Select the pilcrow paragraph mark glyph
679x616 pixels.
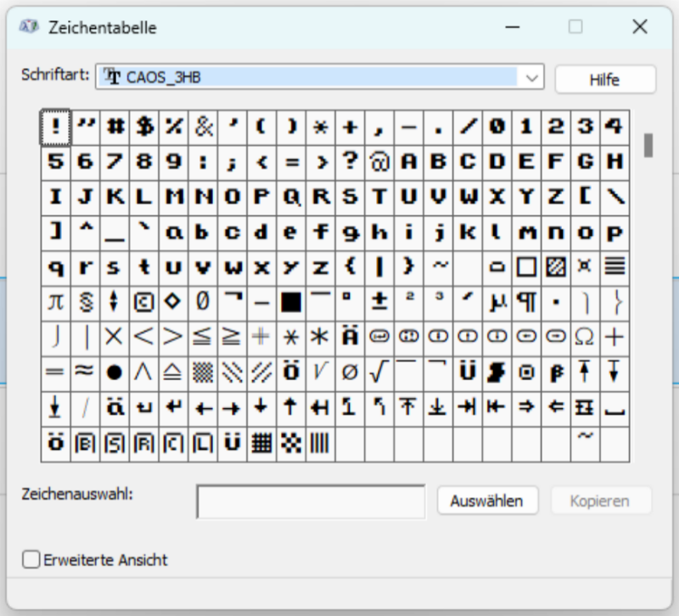526,301
